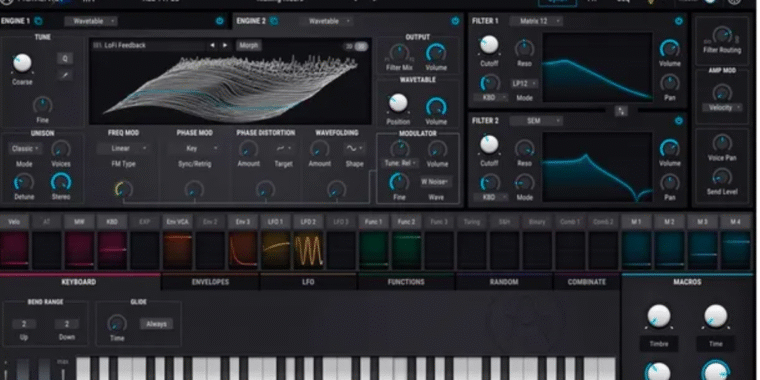Click the Bend Range Down value field
Screen dimensions: 760x380
(x=67, y=324)
